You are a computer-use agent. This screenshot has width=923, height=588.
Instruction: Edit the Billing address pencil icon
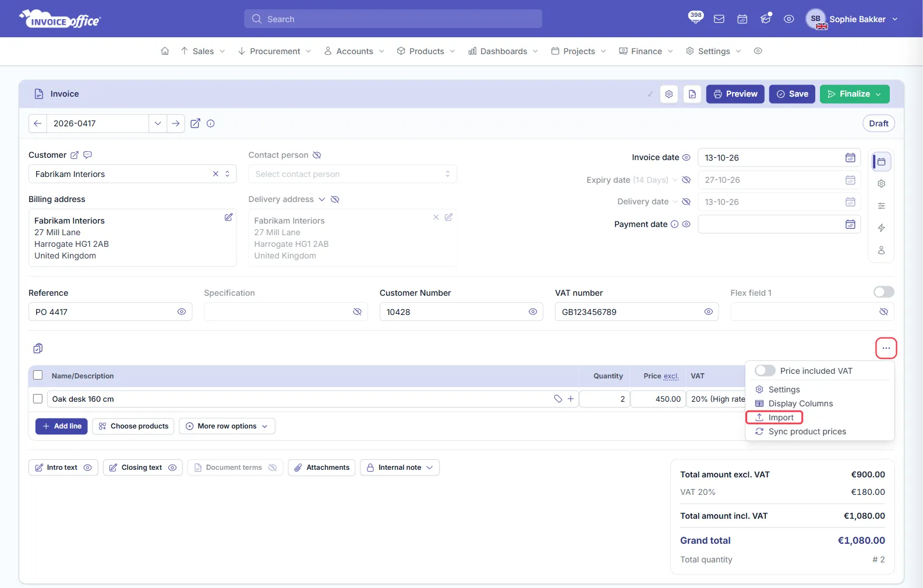229,217
